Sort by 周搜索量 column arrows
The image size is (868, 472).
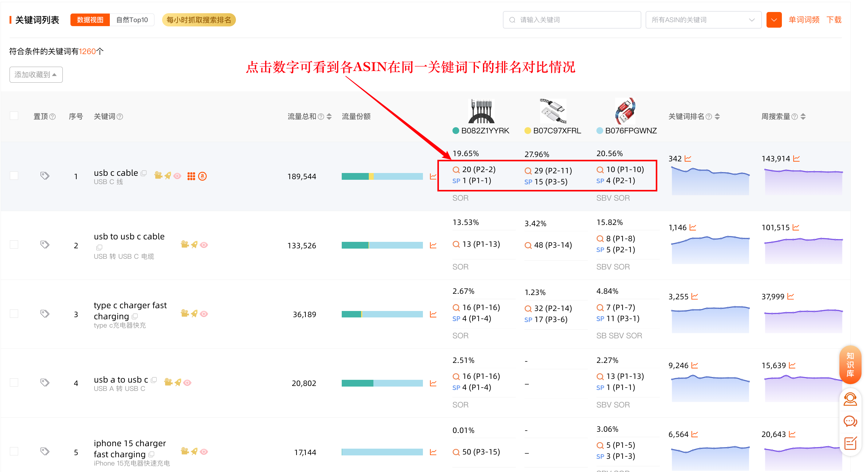[803, 116]
